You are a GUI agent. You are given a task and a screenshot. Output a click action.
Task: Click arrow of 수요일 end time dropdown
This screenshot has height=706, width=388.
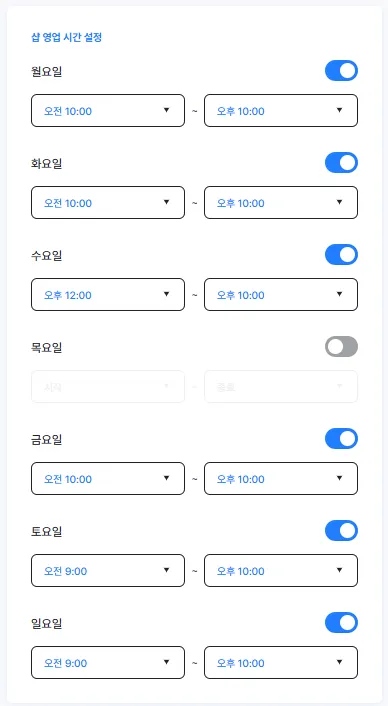pos(339,294)
